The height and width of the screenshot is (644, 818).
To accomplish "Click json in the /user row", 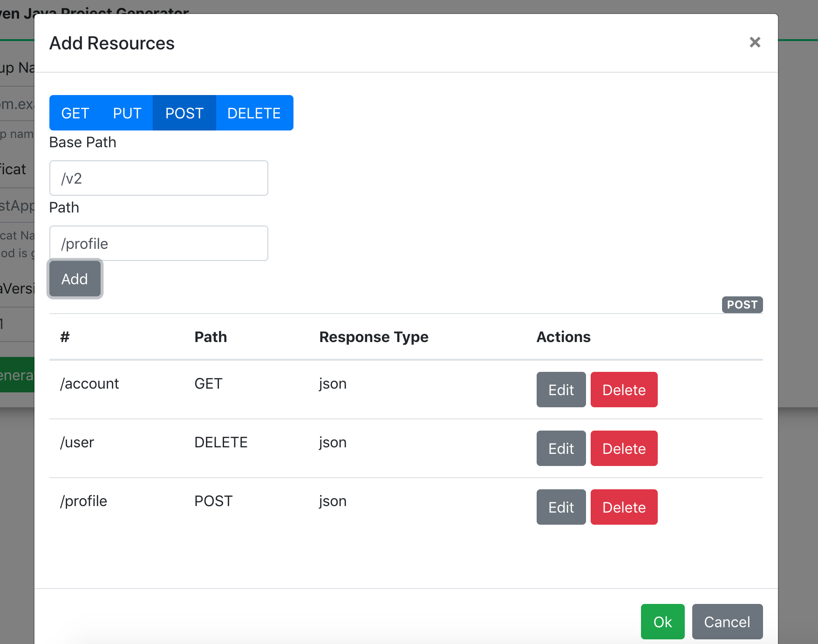I will (x=333, y=442).
